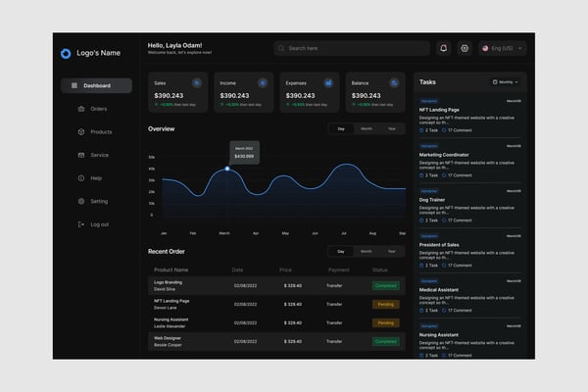Expand the Eng (US) language dropdown

tap(502, 48)
